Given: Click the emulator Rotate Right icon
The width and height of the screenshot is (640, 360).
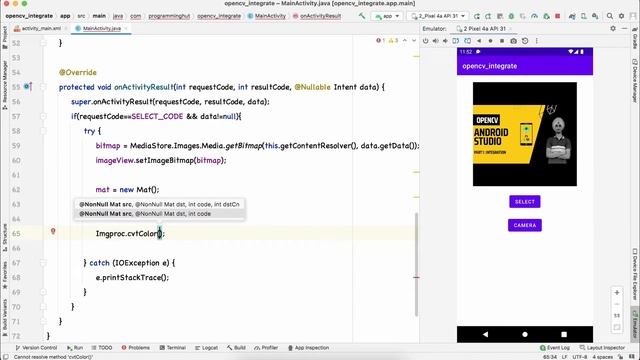Looking at the screenshot, I should pyautogui.click(x=467, y=41).
